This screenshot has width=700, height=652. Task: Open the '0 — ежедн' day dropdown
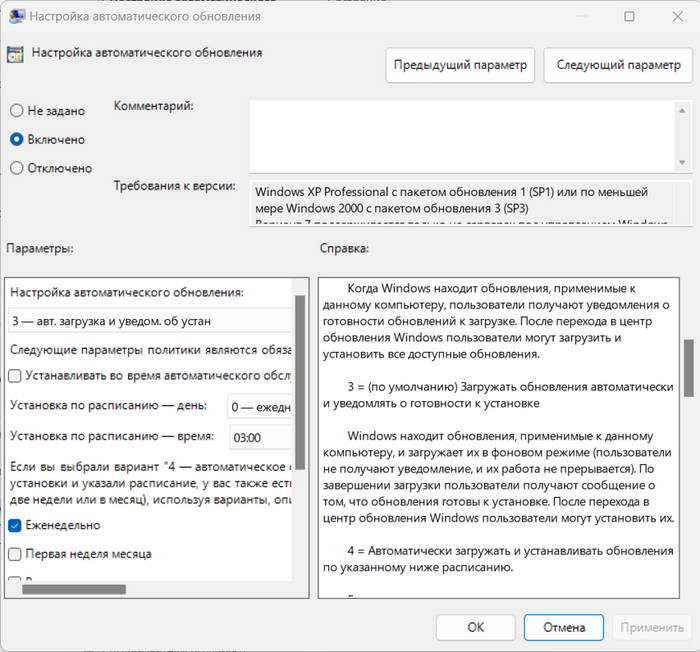pyautogui.click(x=260, y=407)
